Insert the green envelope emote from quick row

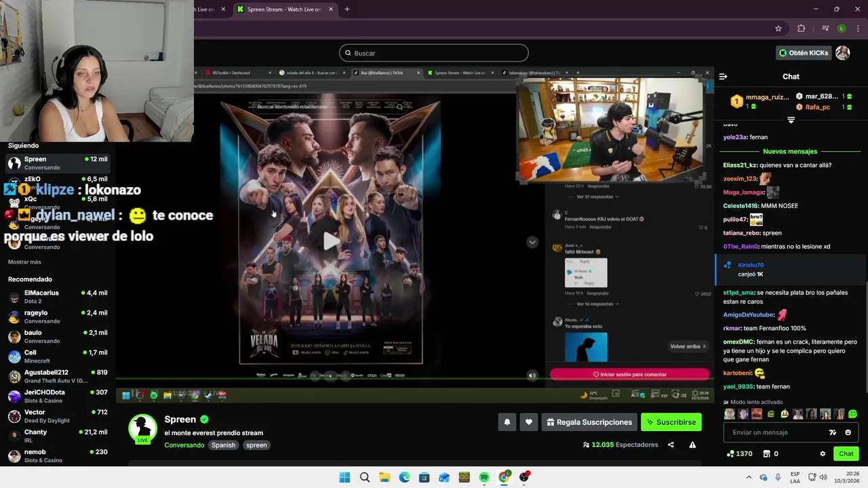coord(770,413)
